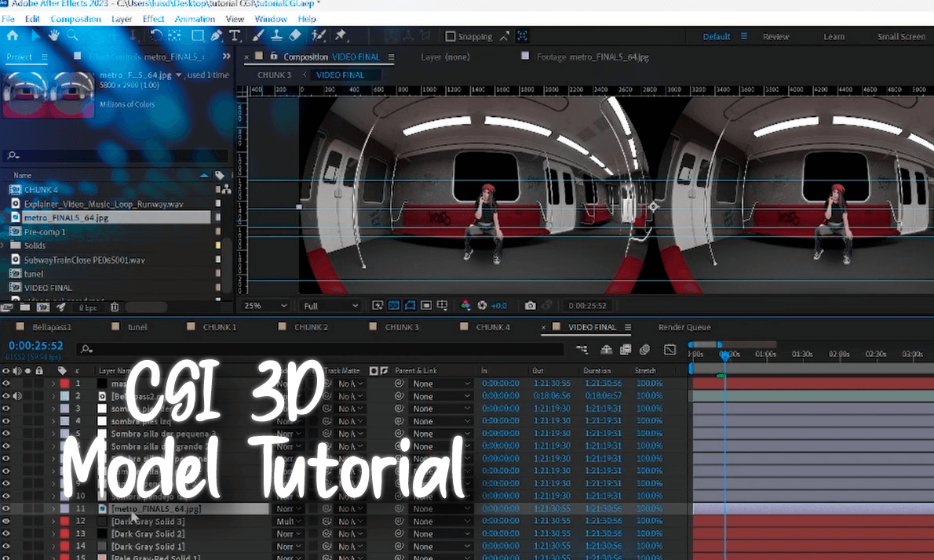The height and width of the screenshot is (560, 934).
Task: Pick the Puppet Pin tool
Action: point(340,35)
